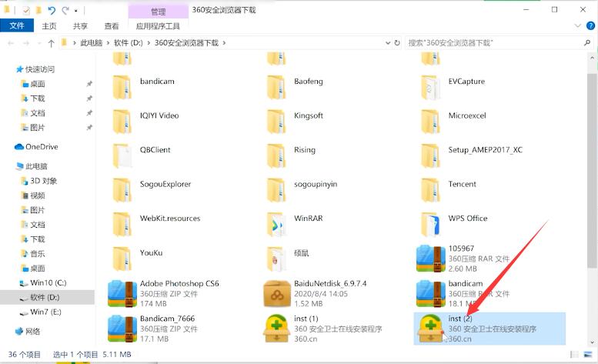This screenshot has width=598, height=364.
Task: Click the WPS Office folder icon
Action: 430,225
